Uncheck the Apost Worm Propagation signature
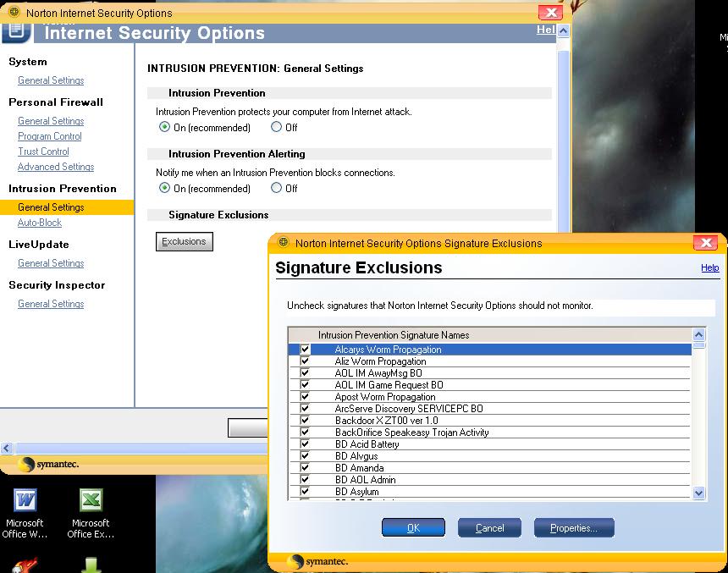The height and width of the screenshot is (573, 728). pos(305,397)
